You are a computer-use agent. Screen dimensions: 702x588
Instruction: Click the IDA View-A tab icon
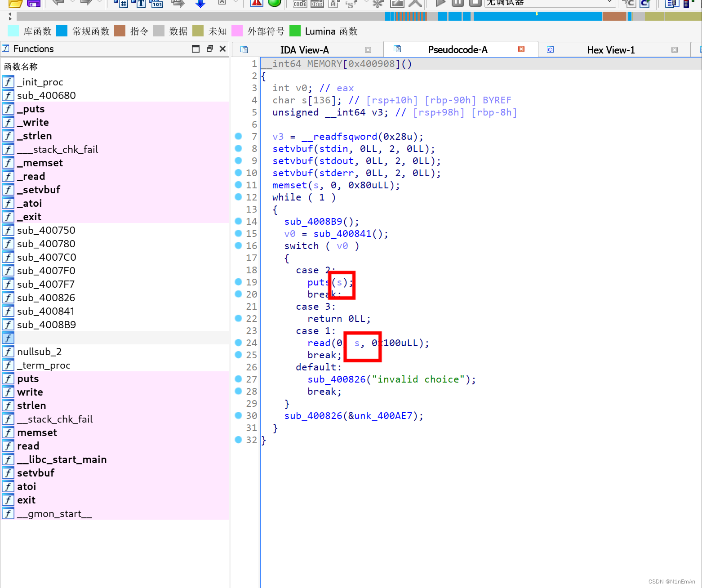pos(244,49)
